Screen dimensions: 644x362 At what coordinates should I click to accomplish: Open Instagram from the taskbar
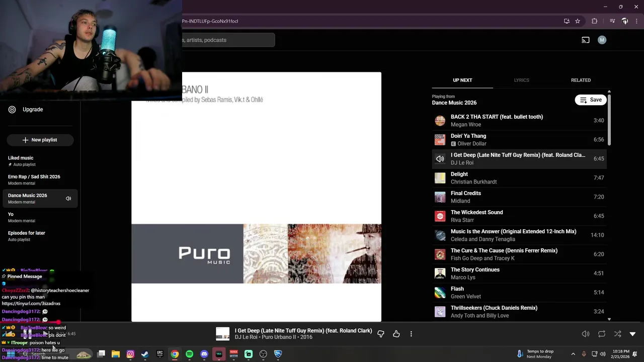[130, 354]
